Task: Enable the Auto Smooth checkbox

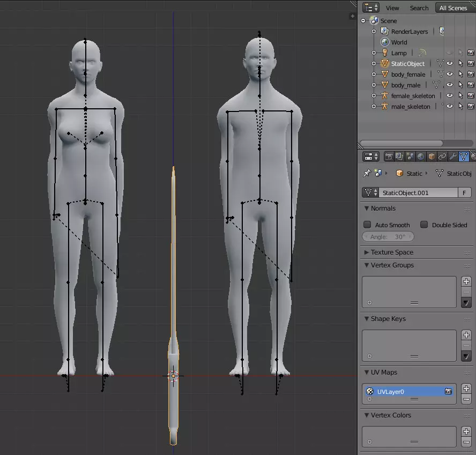Action: pyautogui.click(x=367, y=225)
